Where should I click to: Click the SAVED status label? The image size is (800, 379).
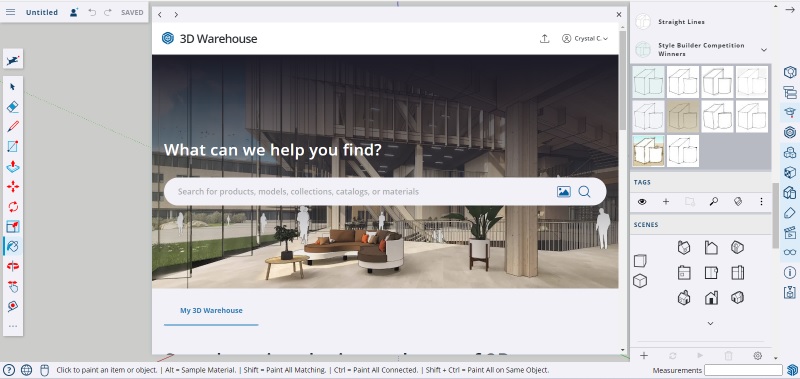(132, 12)
